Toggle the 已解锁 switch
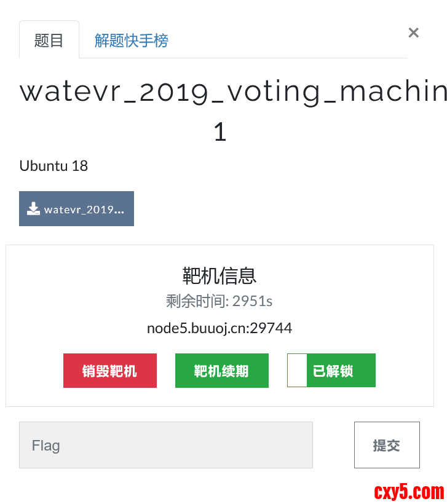 [x=331, y=371]
